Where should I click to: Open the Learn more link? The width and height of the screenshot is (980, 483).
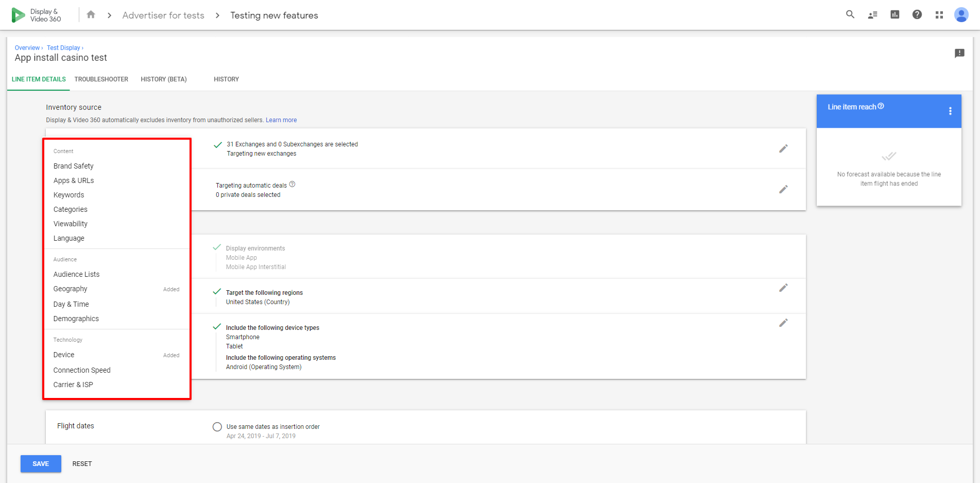(281, 120)
